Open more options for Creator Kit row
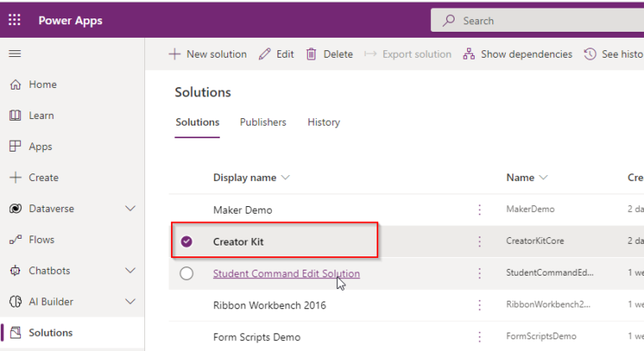This screenshot has width=644, height=351. pyautogui.click(x=480, y=241)
